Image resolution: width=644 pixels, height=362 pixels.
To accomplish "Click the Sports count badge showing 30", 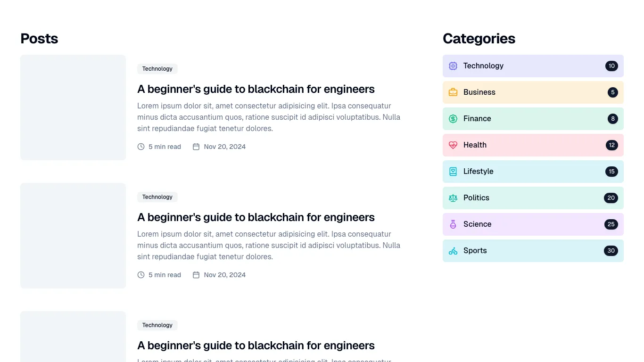I will 611,251.
